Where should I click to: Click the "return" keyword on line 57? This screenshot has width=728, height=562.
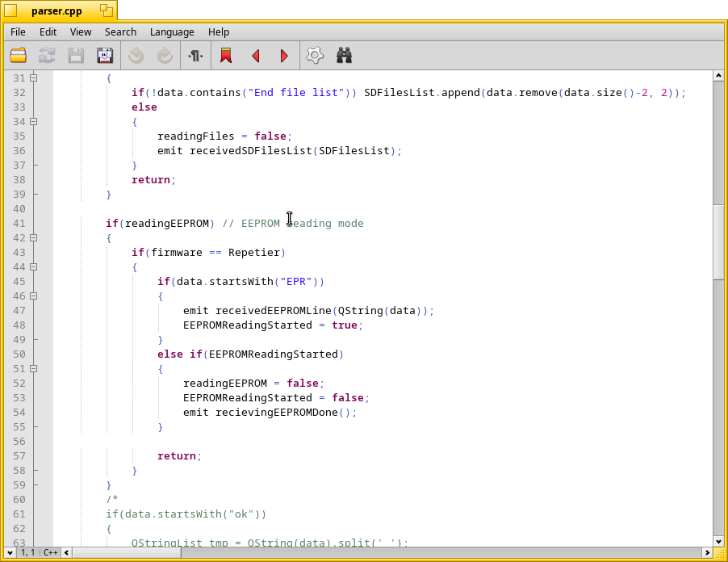177,455
